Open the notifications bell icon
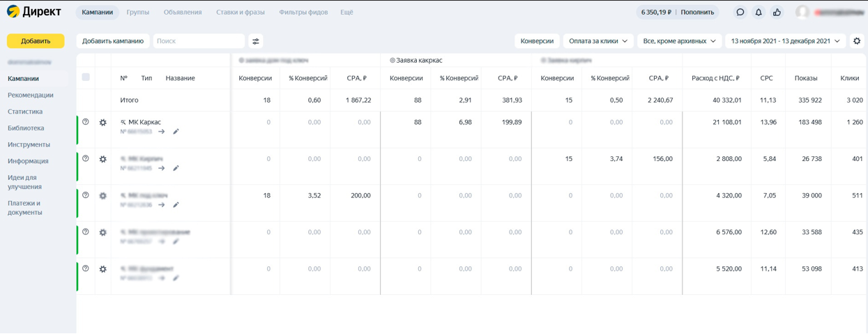Viewport: 868px width, 334px height. 759,12
